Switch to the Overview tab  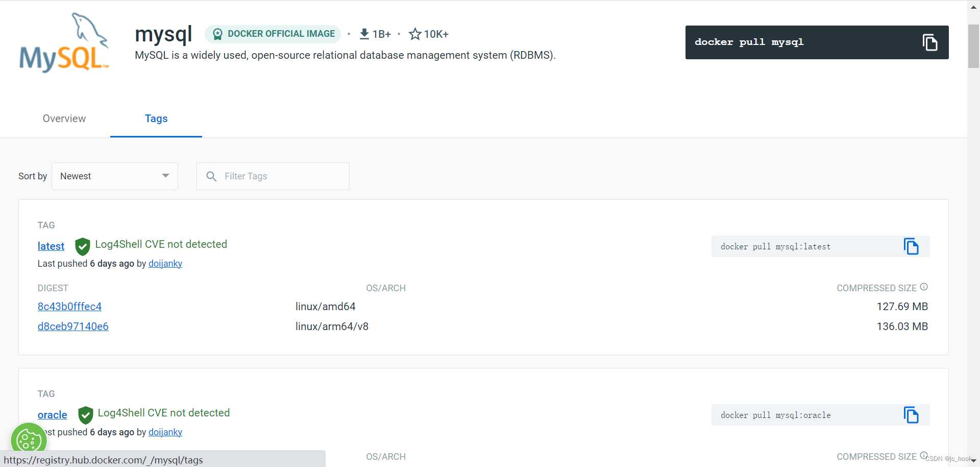[64, 119]
